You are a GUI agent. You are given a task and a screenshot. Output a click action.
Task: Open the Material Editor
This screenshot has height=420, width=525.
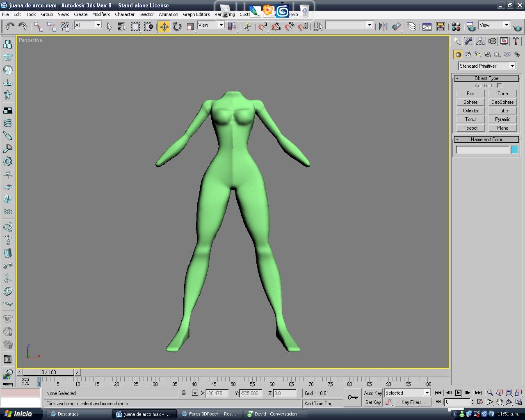click(456, 27)
